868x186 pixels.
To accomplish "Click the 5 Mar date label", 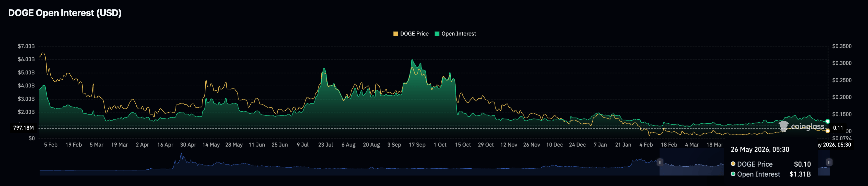I will click(97, 145).
